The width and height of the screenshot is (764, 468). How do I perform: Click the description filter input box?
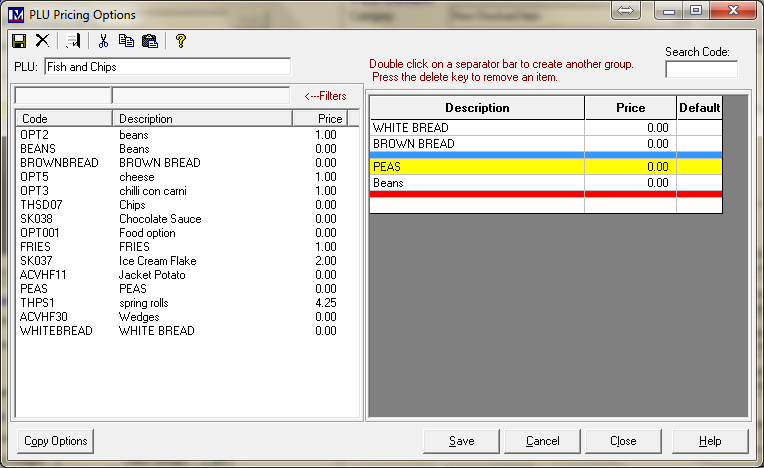click(201, 95)
